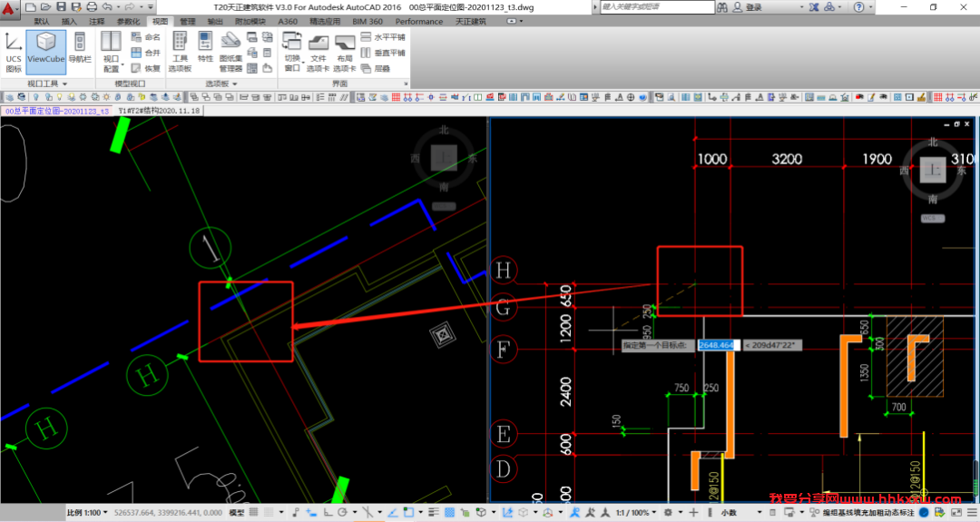Toggle ortho mode in status bar
The height and width of the screenshot is (522, 980).
(x=328, y=513)
